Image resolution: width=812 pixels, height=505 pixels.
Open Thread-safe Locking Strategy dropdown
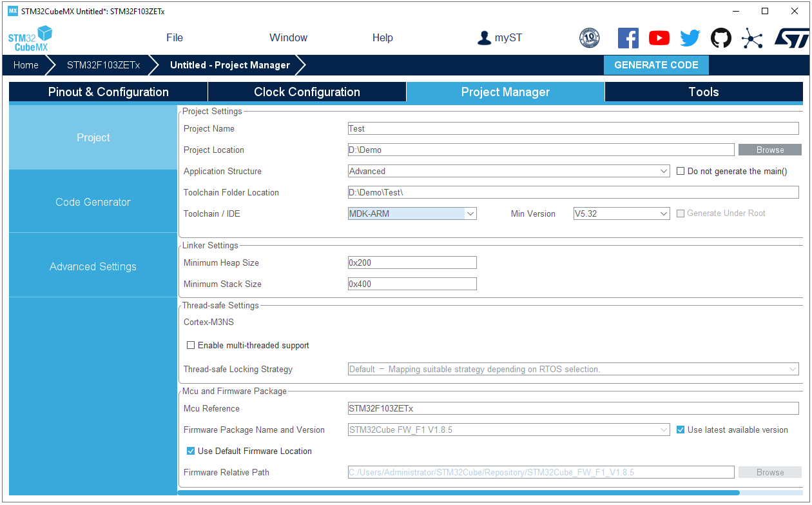click(573, 369)
